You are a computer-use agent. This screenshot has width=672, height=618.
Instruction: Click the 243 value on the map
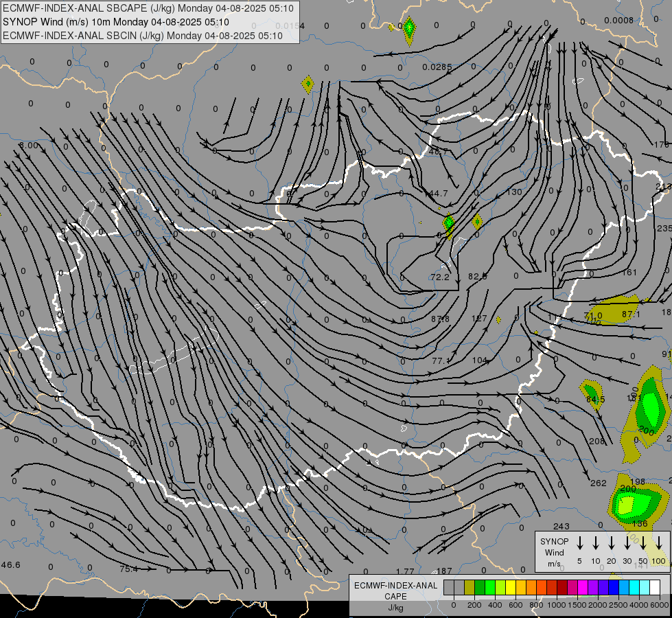(561, 526)
